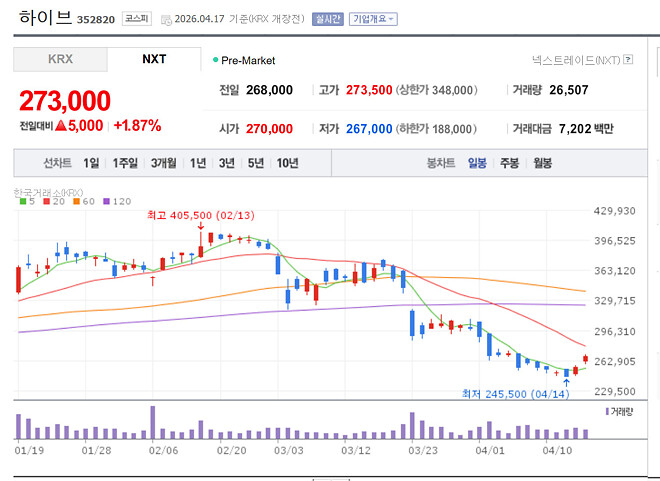The height and width of the screenshot is (481, 660).
Task: Show the 1주일 line chart
Action: pyautogui.click(x=125, y=163)
